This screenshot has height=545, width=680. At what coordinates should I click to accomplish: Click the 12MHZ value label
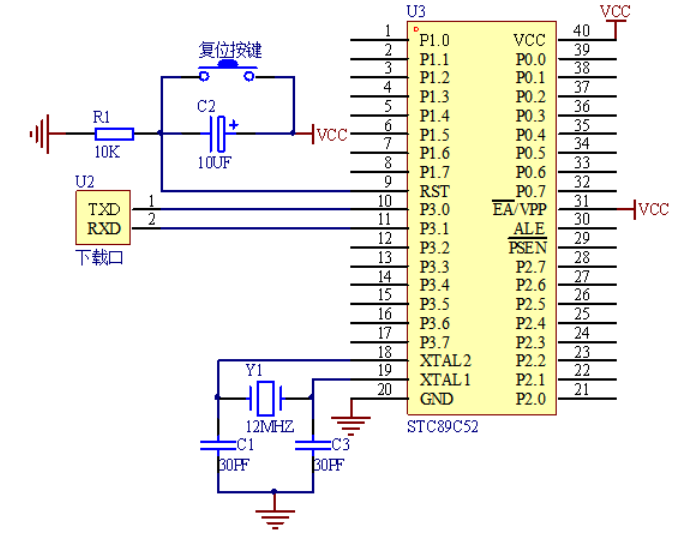[270, 427]
